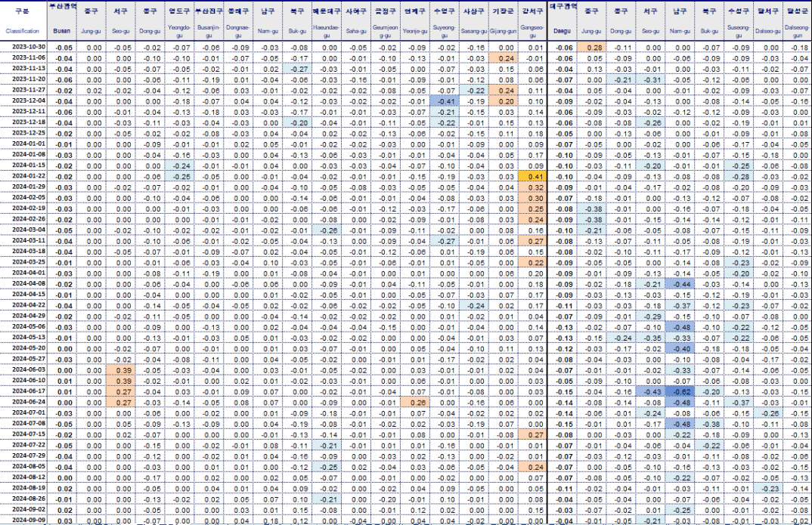Viewport: 812px width, 525px height.
Task: Select the orange 0.24 cell in the 2023-11-06 row
Action: tap(504, 58)
